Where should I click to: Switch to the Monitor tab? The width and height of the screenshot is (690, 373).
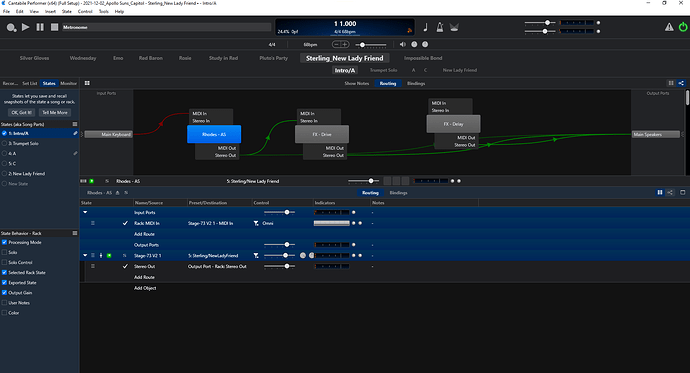click(68, 83)
